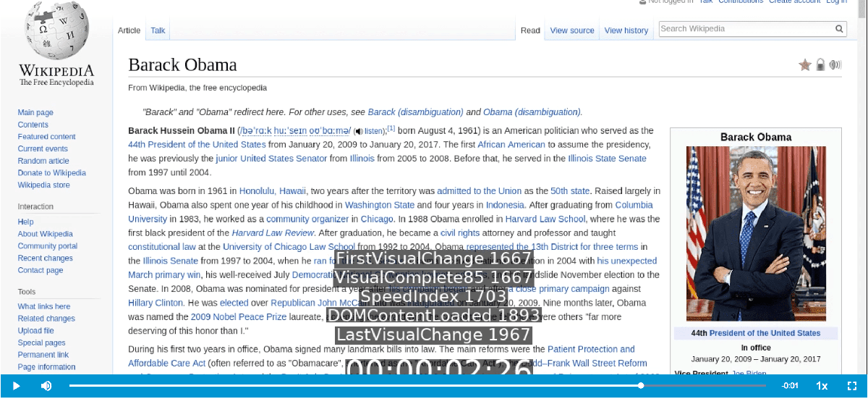Click the Barack Obama infobox portrait

click(755, 234)
